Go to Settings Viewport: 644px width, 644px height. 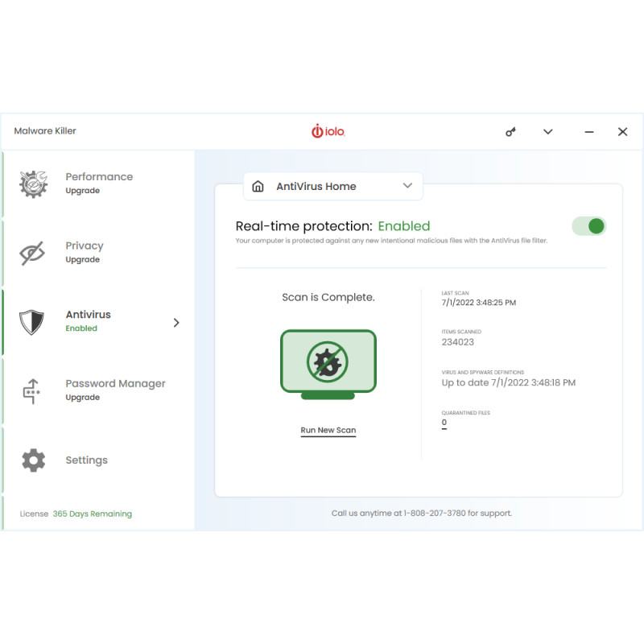[x=97, y=460]
